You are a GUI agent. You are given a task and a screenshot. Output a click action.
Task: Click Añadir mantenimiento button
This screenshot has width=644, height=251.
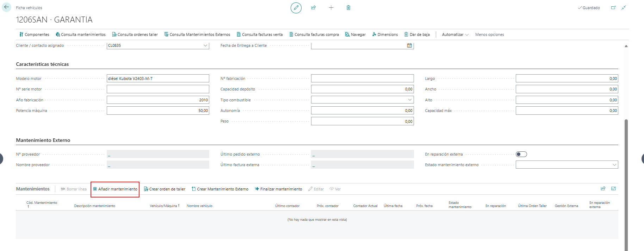click(x=115, y=189)
